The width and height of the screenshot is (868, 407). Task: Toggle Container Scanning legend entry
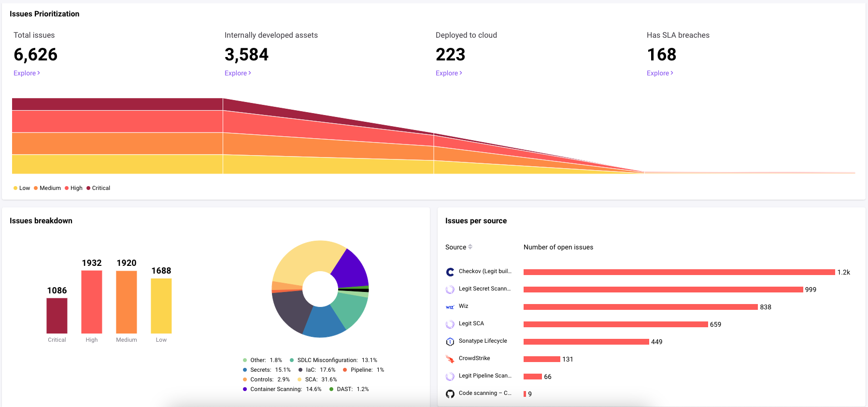point(282,389)
